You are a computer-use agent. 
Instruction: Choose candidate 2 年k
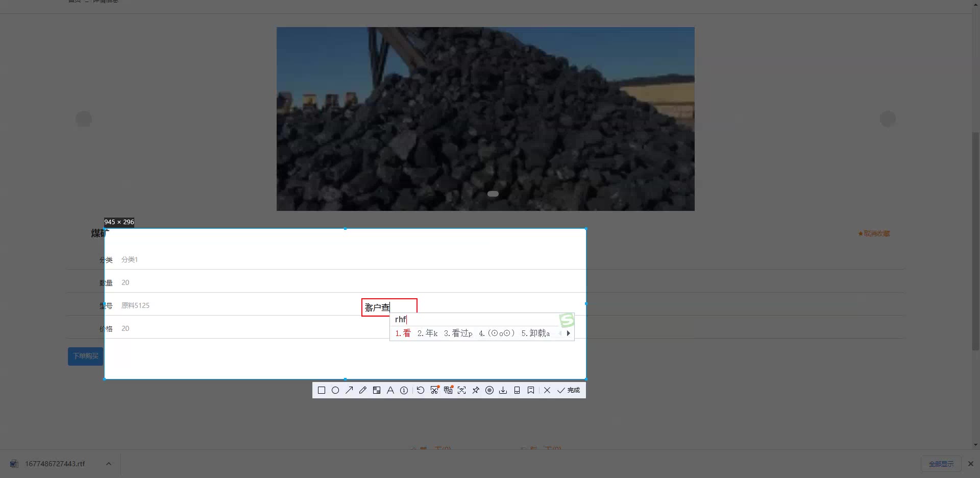click(427, 333)
